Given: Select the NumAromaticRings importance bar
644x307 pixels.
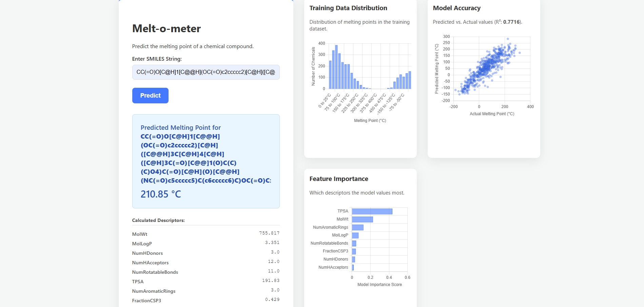Looking at the screenshot, I should click(x=357, y=227).
